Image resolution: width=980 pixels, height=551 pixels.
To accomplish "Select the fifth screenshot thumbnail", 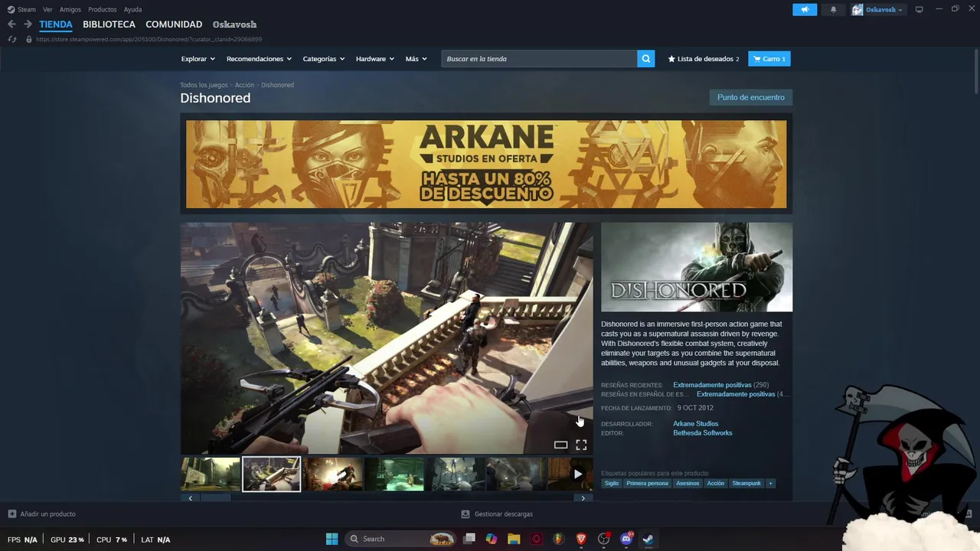I will pos(456,474).
